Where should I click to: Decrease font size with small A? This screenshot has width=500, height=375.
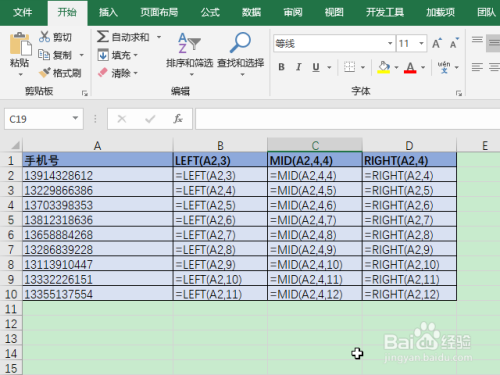(454, 43)
